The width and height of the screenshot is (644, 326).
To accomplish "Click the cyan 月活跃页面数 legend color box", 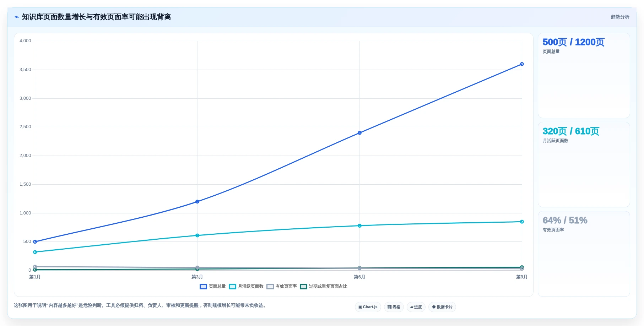I will click(232, 287).
